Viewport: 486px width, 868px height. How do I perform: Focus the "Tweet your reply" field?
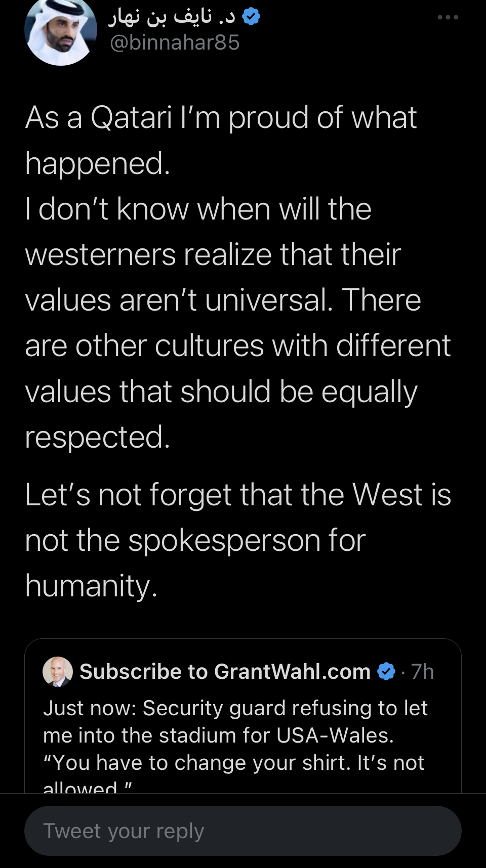click(243, 831)
